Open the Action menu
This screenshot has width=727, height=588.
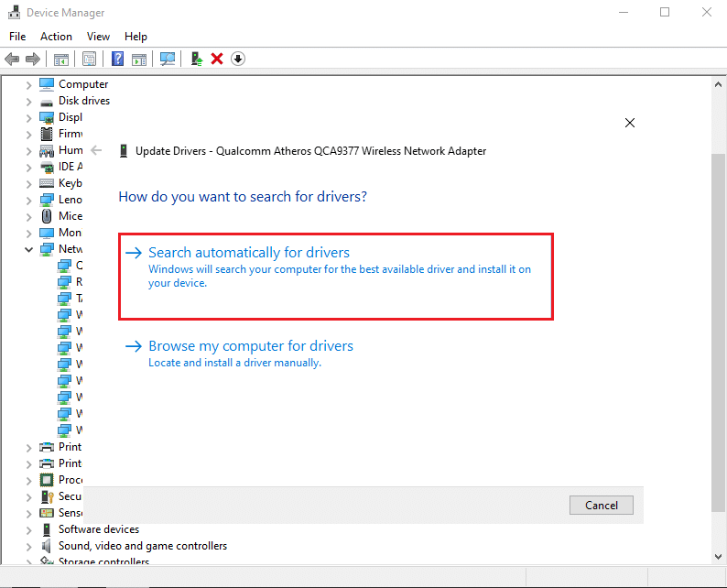pyautogui.click(x=56, y=37)
